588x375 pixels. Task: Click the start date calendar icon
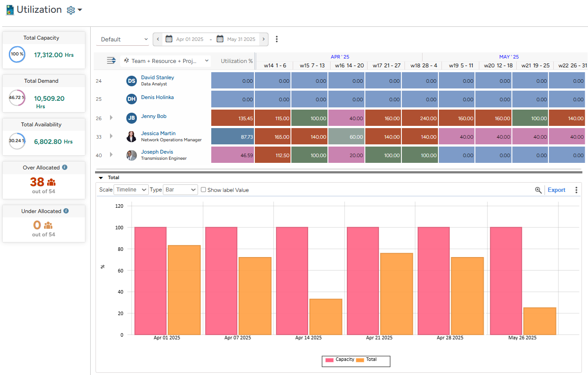[x=169, y=39]
